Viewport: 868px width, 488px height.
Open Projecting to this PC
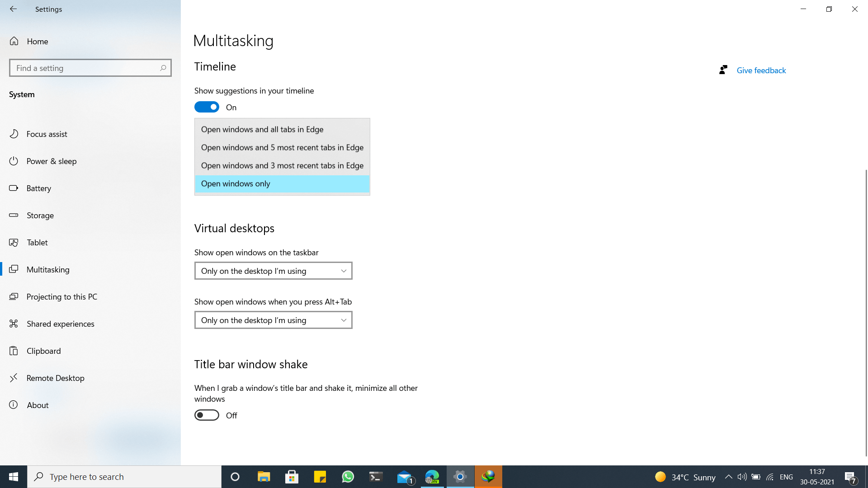point(90,296)
